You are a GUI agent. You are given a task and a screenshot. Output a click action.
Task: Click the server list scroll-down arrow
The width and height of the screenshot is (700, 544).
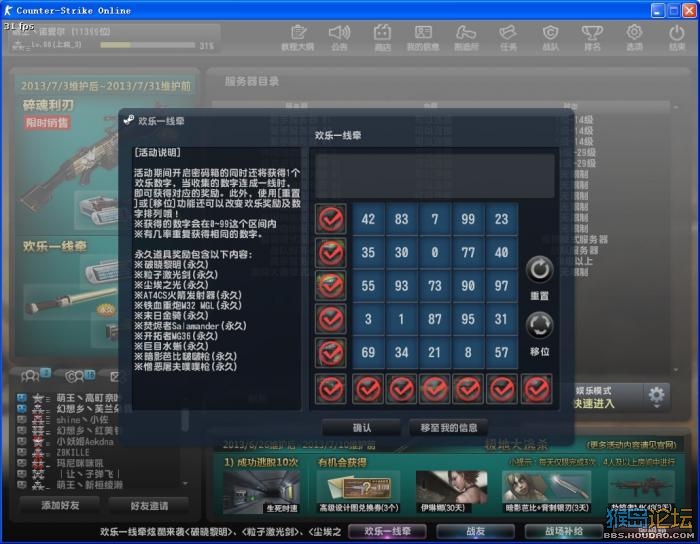[x=676, y=370]
